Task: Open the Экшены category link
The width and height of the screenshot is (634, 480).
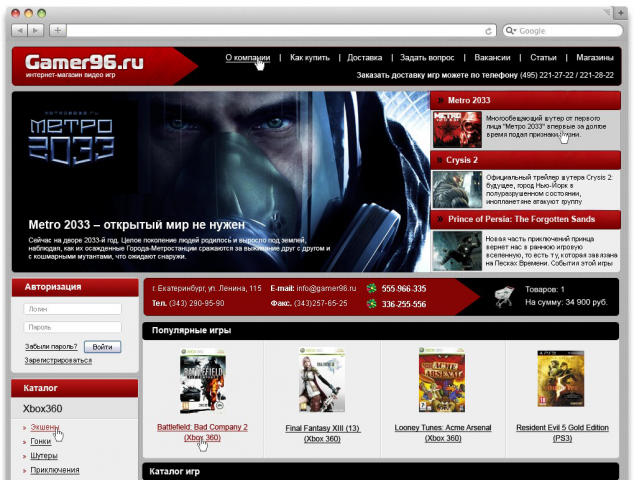Action: (x=45, y=427)
